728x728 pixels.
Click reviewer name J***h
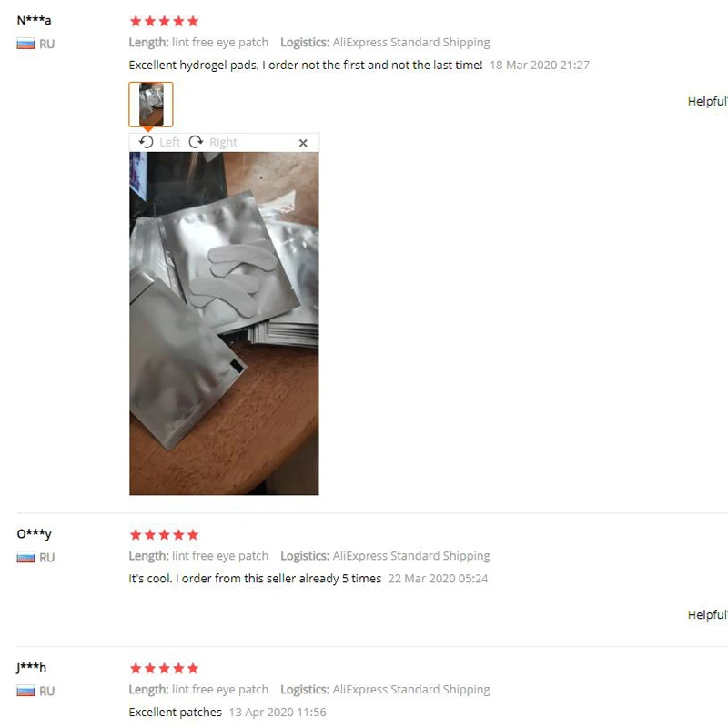point(32,668)
